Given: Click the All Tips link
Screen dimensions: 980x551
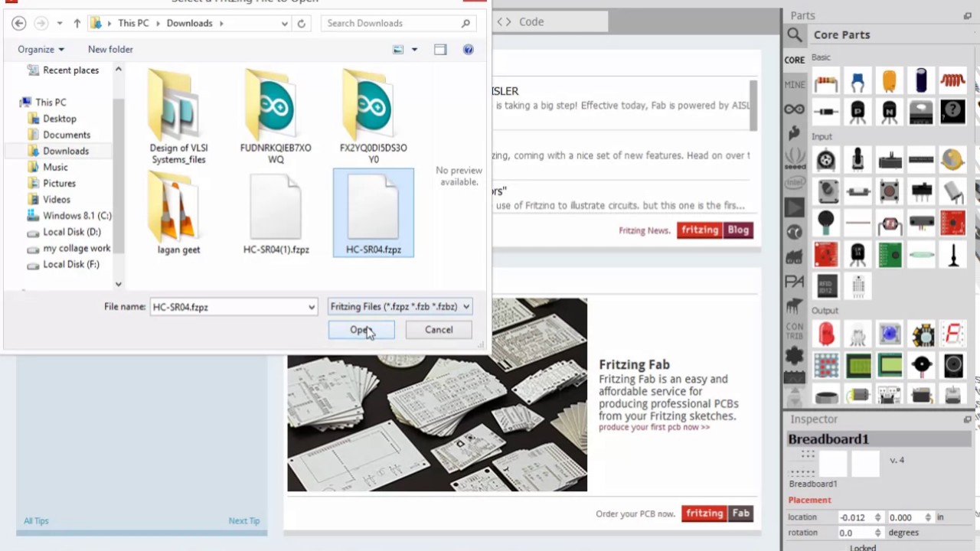Looking at the screenshot, I should (36, 520).
